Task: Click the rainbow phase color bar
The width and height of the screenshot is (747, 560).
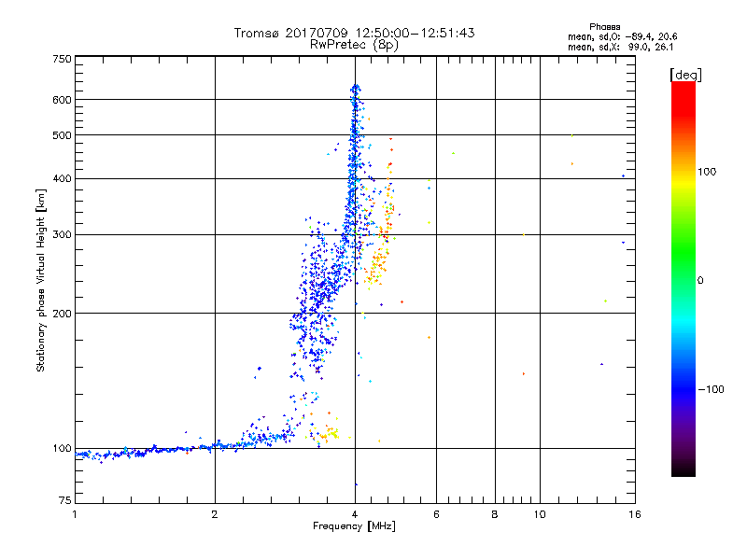Action: click(x=684, y=278)
